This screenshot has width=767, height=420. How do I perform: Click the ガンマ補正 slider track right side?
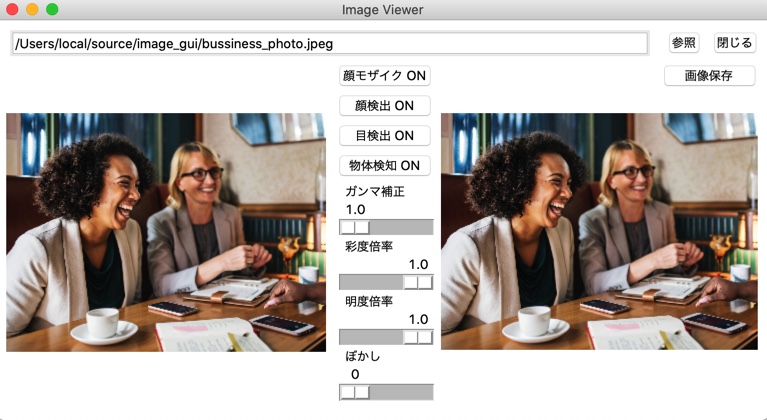(x=401, y=227)
